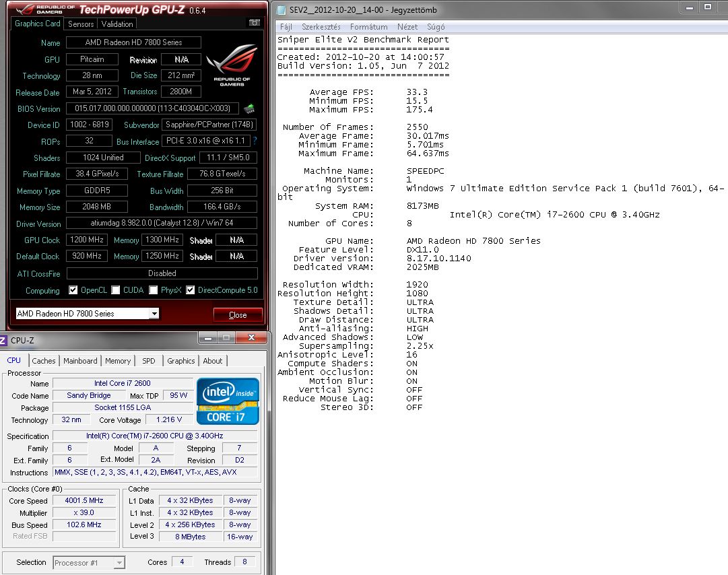Select the CPU tab in CPU-Z
The height and width of the screenshot is (575, 728).
(x=14, y=360)
